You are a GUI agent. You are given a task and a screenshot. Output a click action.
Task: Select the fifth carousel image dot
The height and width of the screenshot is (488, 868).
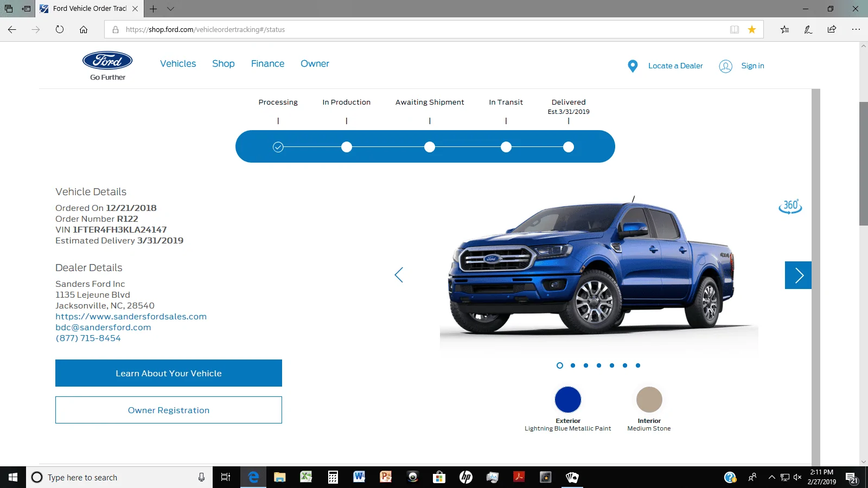pyautogui.click(x=612, y=365)
